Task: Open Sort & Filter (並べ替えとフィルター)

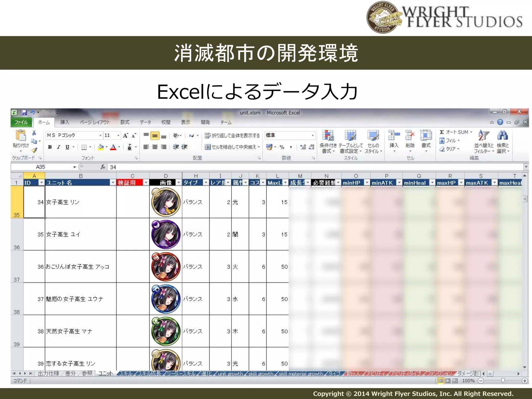Action: (484, 142)
